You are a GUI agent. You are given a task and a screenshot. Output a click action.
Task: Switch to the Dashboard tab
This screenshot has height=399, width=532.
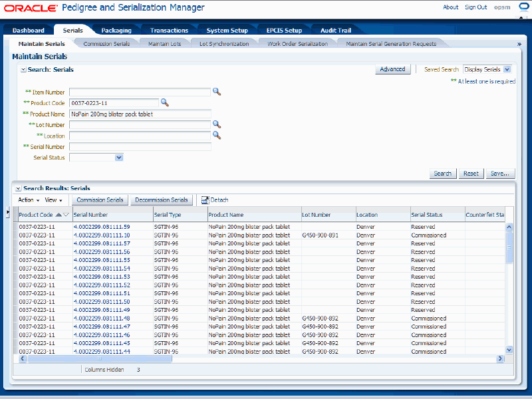[x=28, y=30]
